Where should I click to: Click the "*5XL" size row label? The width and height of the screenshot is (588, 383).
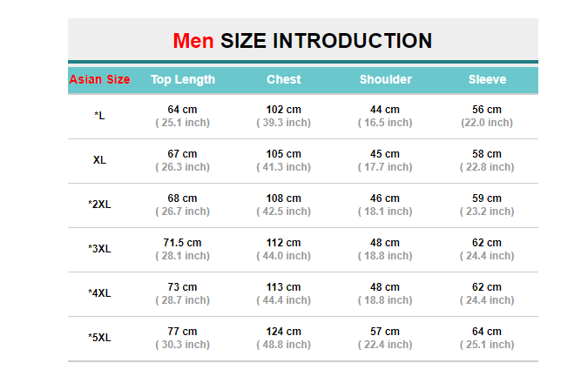click(99, 338)
